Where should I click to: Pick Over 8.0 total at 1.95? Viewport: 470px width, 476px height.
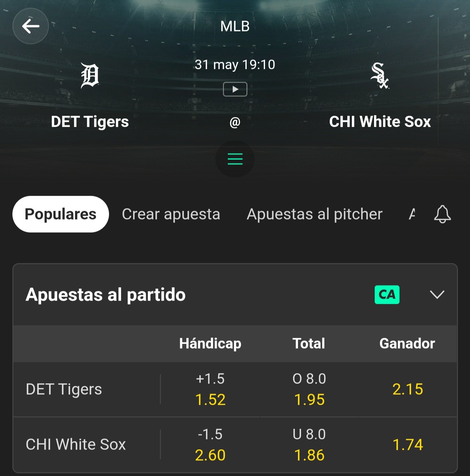[309, 389]
